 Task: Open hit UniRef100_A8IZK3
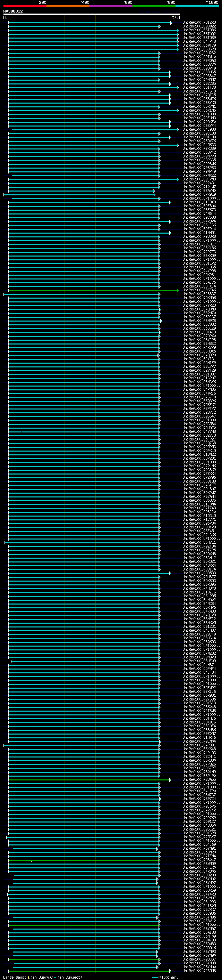pos(199,23)
